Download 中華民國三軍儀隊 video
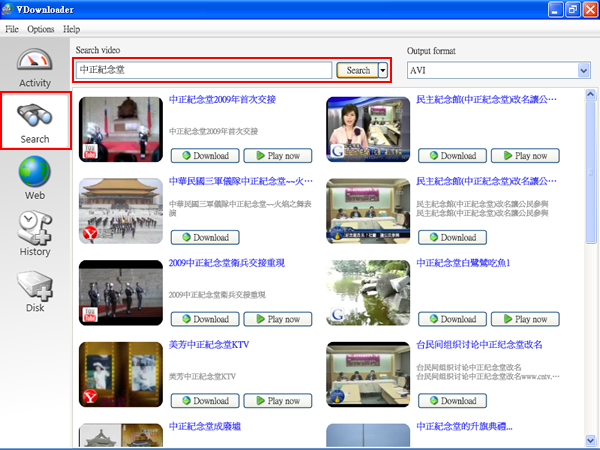The height and width of the screenshot is (450, 600). [x=205, y=237]
